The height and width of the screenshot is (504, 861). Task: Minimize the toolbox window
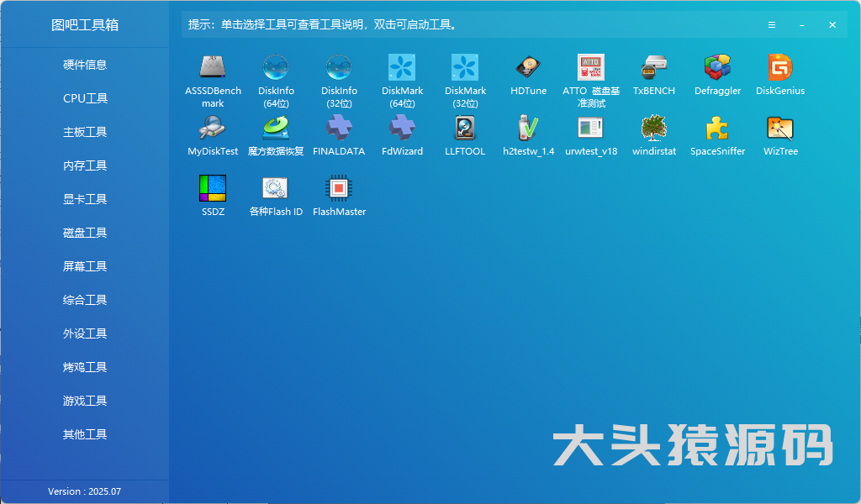point(801,24)
